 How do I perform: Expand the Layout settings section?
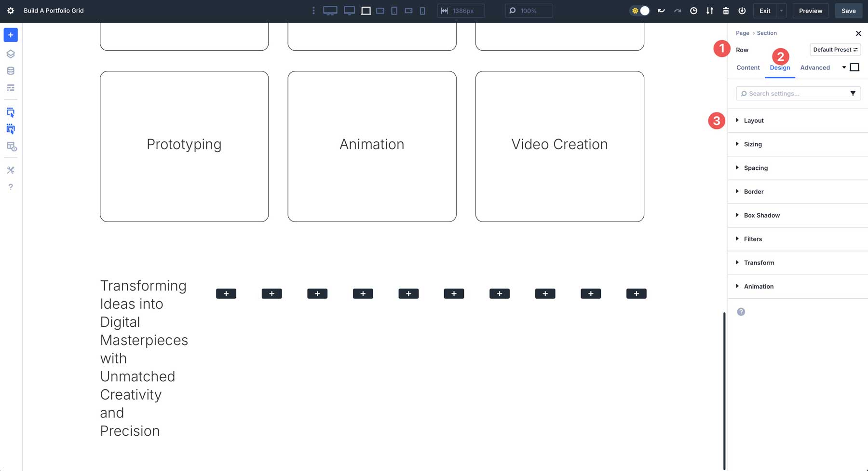pos(753,120)
